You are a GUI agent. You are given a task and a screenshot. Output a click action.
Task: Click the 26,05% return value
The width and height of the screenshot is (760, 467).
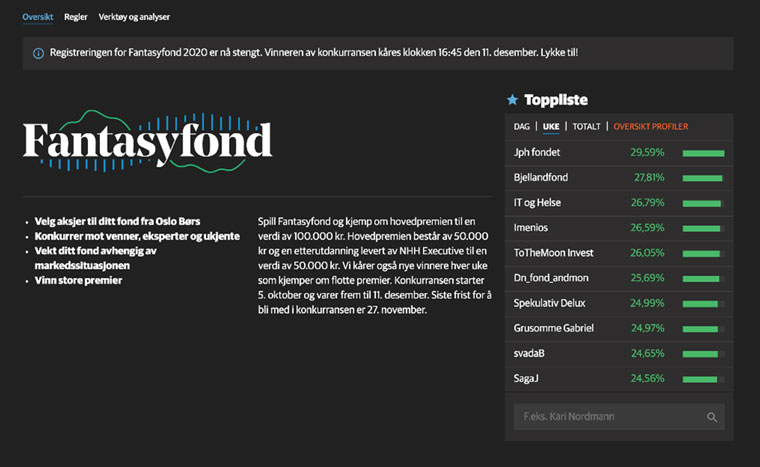click(647, 253)
